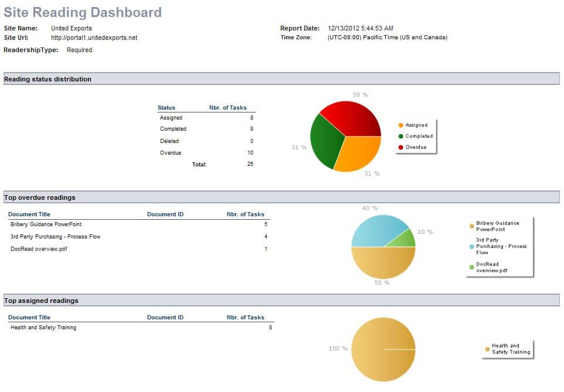Click the 40 % pie chart label
This screenshot has height=392, width=564.
pos(370,208)
